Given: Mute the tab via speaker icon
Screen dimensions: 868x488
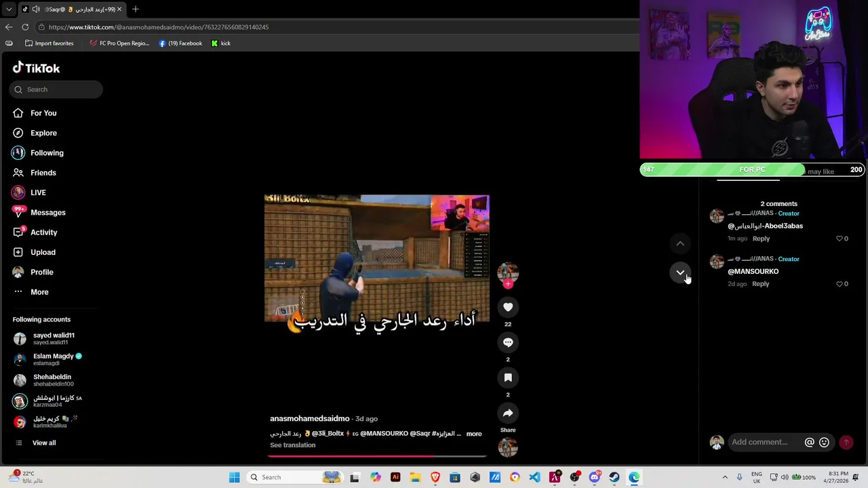Looking at the screenshot, I should pyautogui.click(x=36, y=9).
